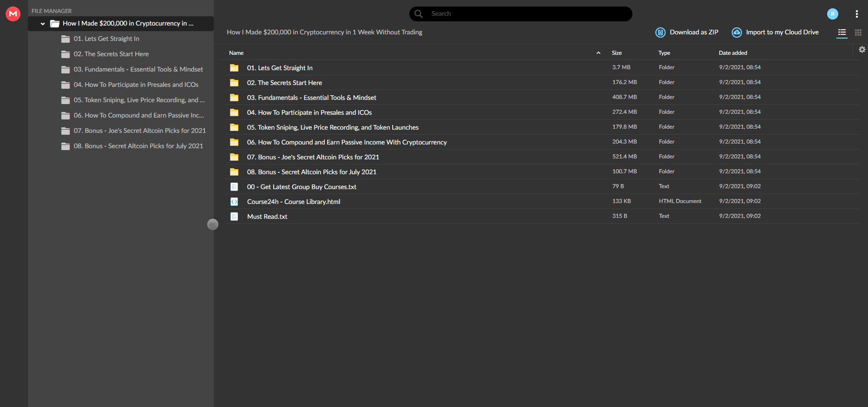This screenshot has width=868, height=407.
Task: Click the MEGA logo icon
Action: (x=13, y=14)
